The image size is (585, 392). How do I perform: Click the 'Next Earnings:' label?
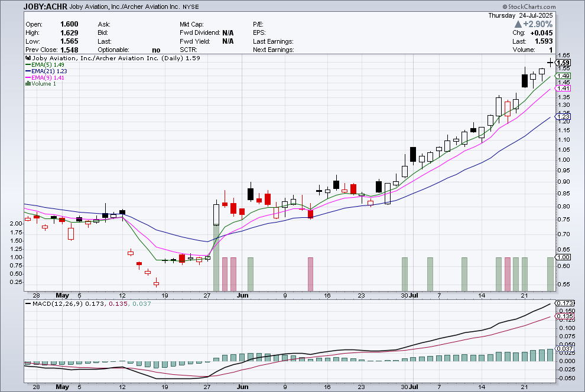[274, 50]
